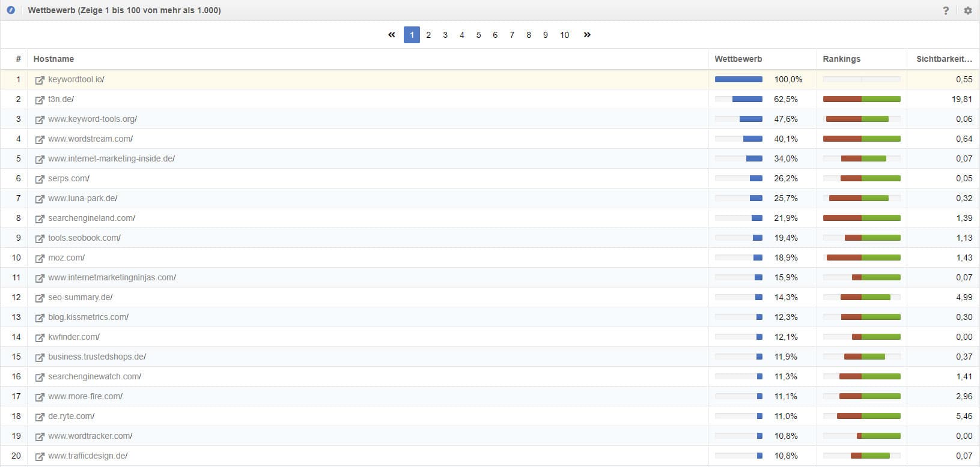Viewport: 980px width, 467px height.
Task: Go to page 9
Action: tap(546, 35)
